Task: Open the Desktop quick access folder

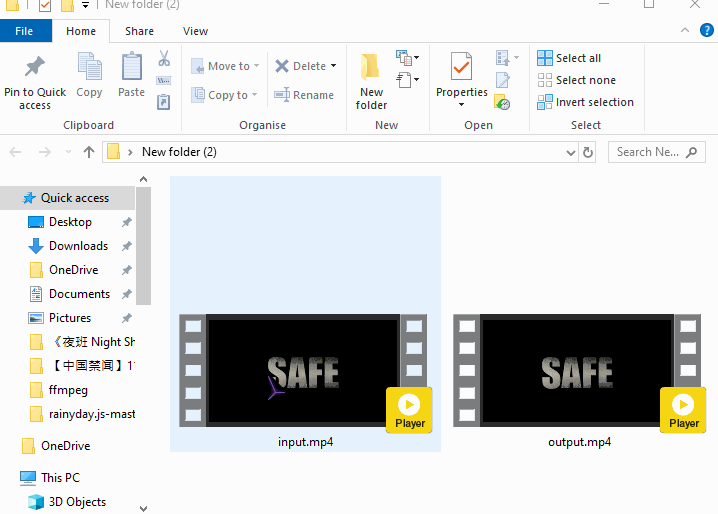Action: pyautogui.click(x=71, y=222)
